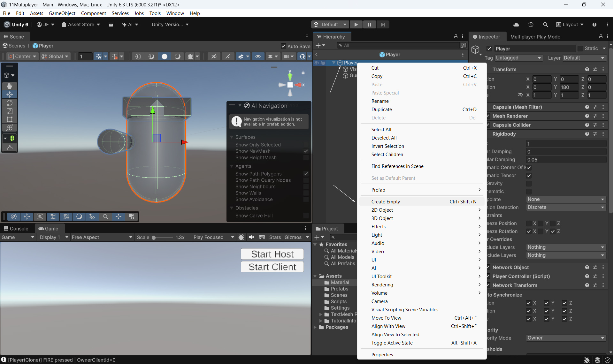Open the Free Aspect dropdown
Screen dimensions: 613x364
tap(102, 237)
